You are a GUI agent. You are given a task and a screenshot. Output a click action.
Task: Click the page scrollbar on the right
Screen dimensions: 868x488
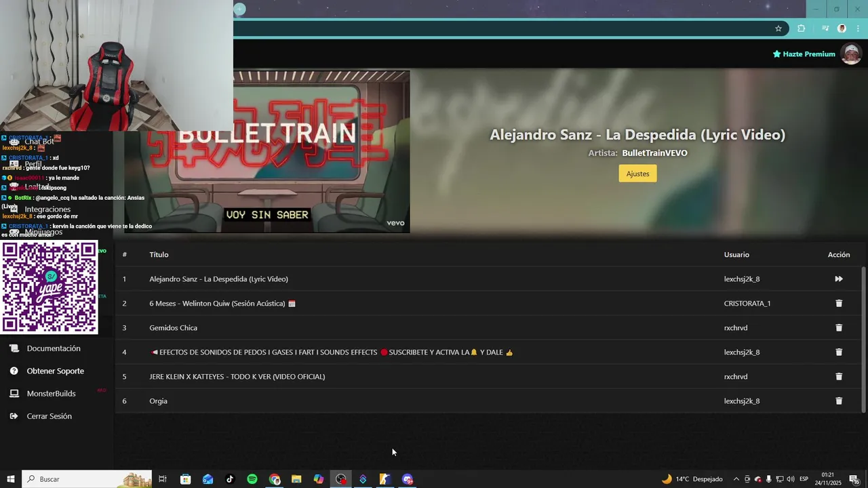[863, 339]
